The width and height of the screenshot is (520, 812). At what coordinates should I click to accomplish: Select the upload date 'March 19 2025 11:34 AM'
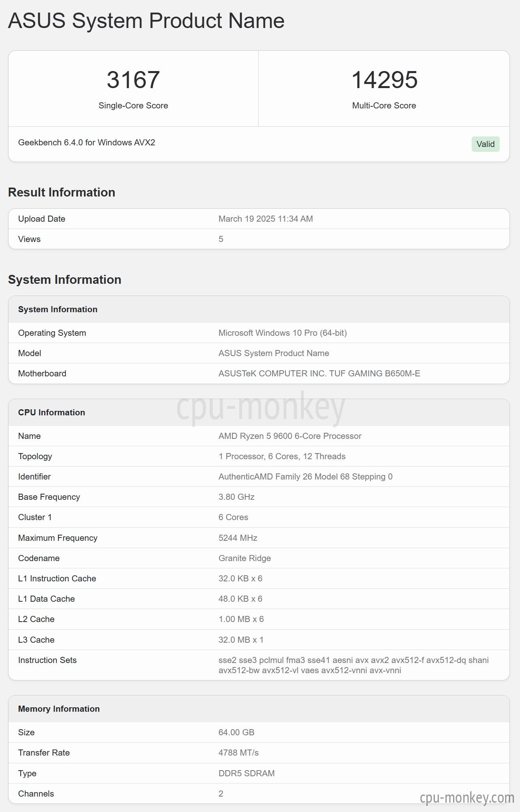tap(266, 219)
